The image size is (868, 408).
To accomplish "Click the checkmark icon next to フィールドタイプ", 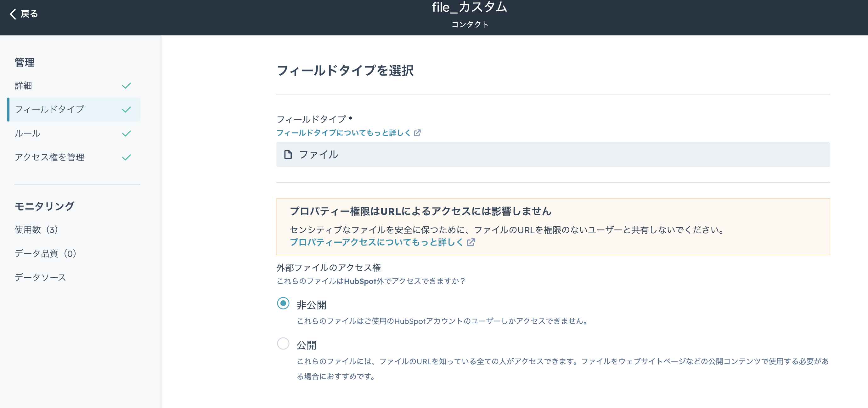I will pos(126,110).
